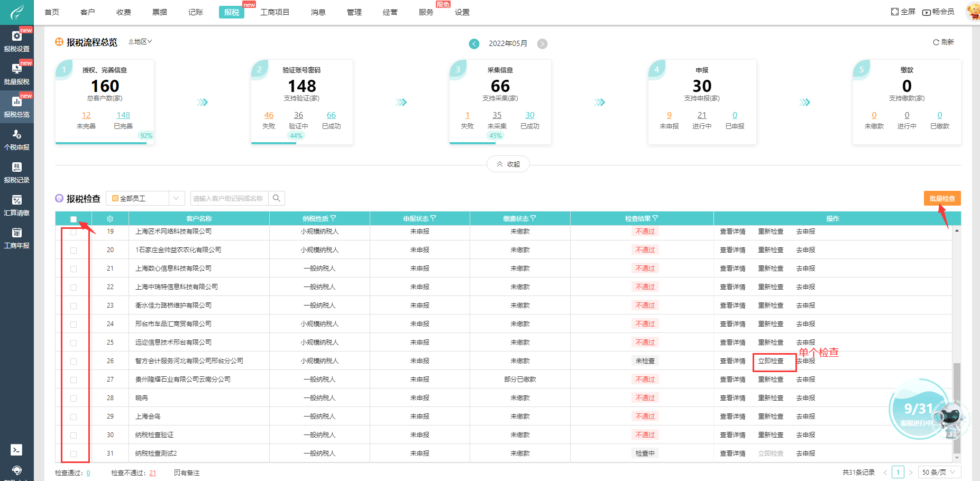The height and width of the screenshot is (481, 980).
Task: Click the table column settings gear icon
Action: point(110,219)
